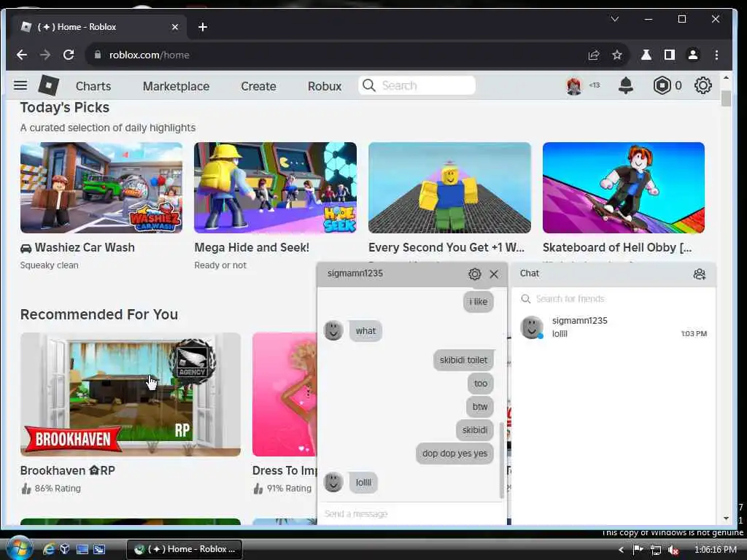Screen dimensions: 747x560
Task: Share this page icon in address bar
Action: click(594, 55)
